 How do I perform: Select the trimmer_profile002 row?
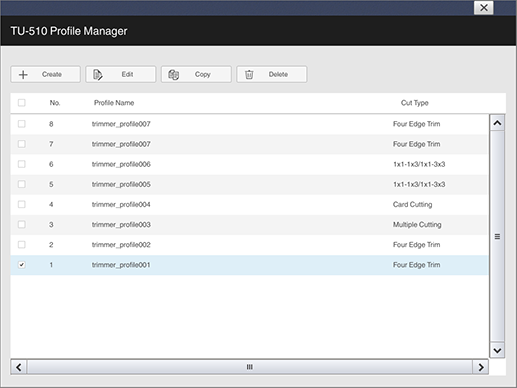(x=249, y=245)
